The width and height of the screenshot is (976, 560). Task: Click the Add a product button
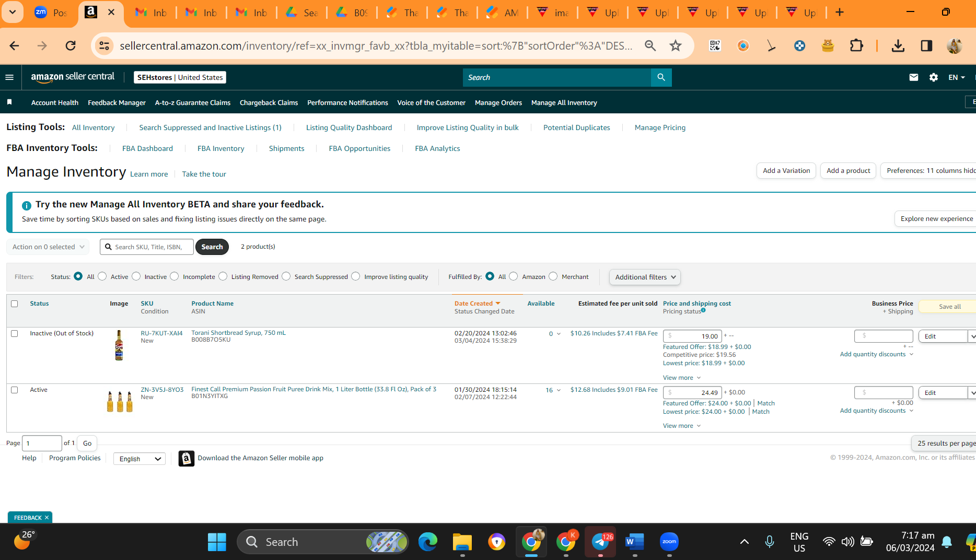click(x=849, y=170)
